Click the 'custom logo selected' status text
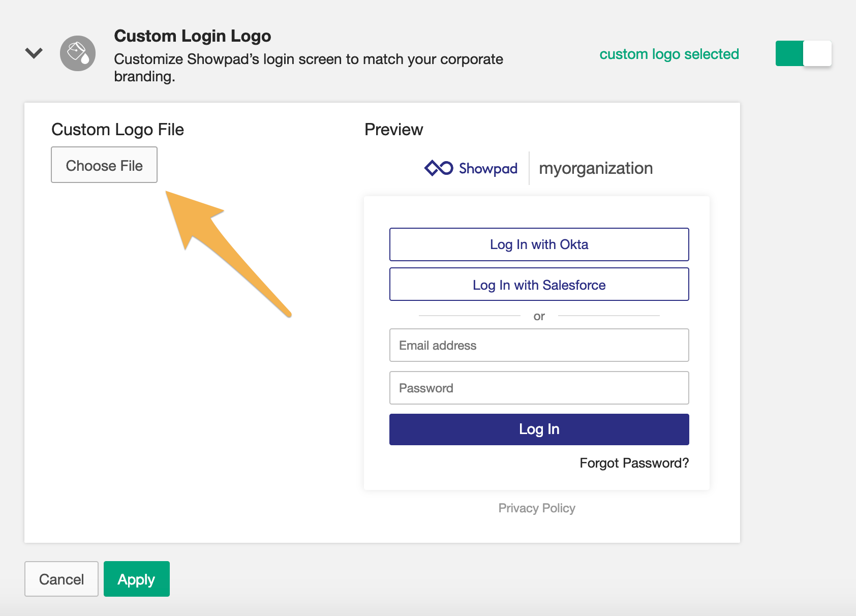The image size is (856, 616). pyautogui.click(x=669, y=54)
